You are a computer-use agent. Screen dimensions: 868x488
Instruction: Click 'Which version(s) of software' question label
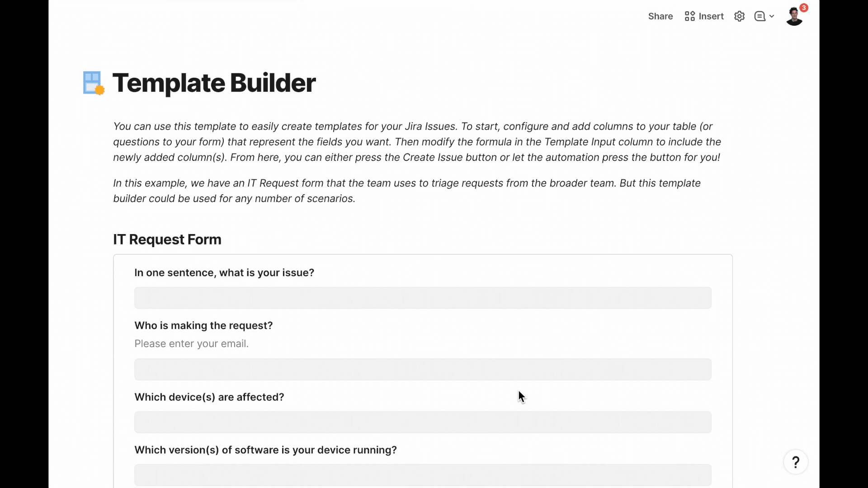(x=265, y=450)
